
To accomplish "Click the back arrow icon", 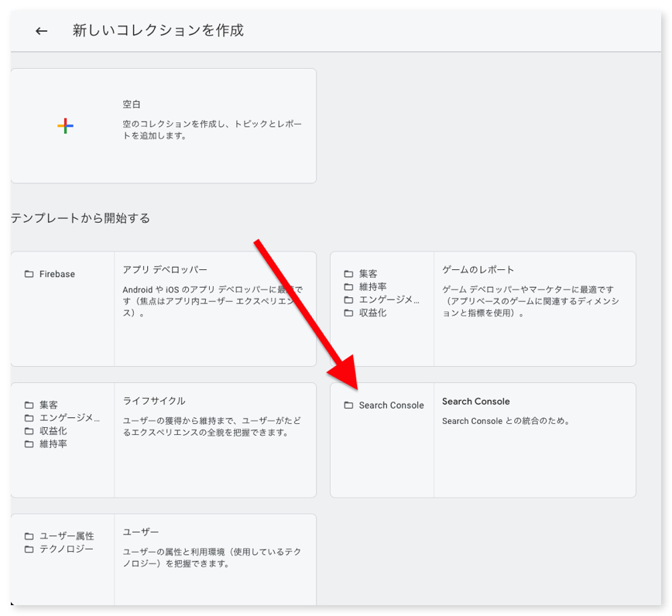I will 42,31.
